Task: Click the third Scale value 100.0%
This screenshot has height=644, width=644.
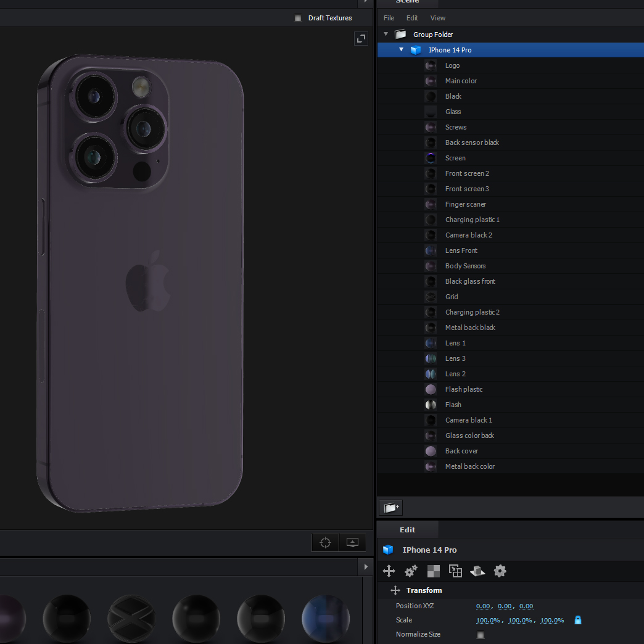Action: click(x=552, y=621)
